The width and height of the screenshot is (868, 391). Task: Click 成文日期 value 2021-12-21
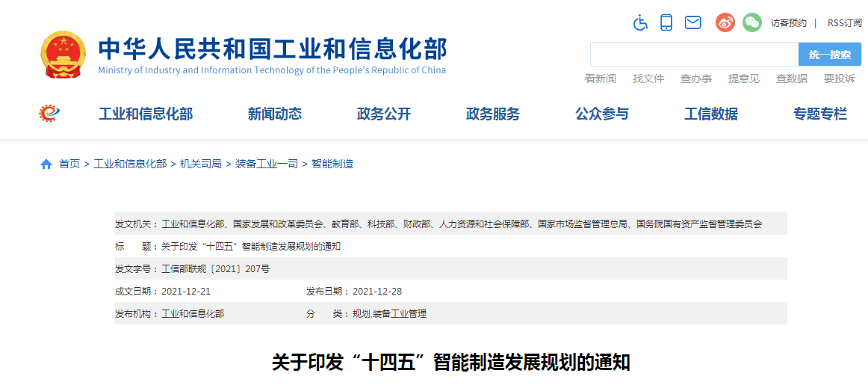(186, 292)
